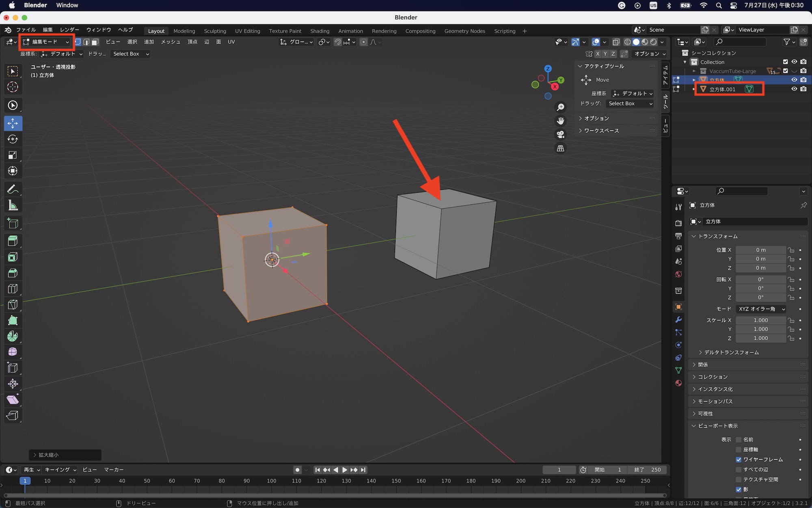Hide 立方体.001 using its eye icon
Image resolution: width=812 pixels, height=508 pixels.
[794, 89]
